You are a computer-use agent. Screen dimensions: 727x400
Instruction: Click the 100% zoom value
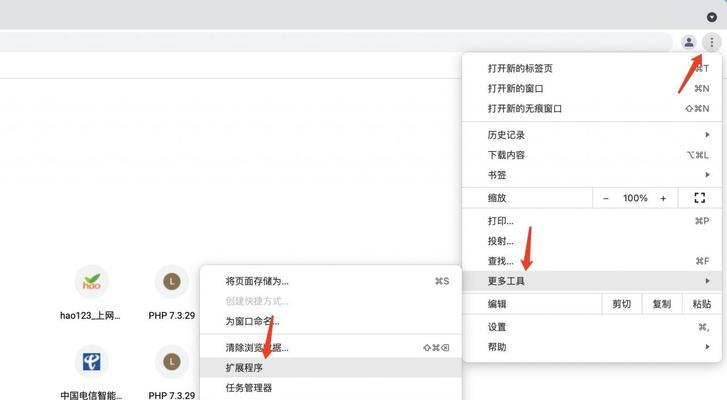coord(635,198)
